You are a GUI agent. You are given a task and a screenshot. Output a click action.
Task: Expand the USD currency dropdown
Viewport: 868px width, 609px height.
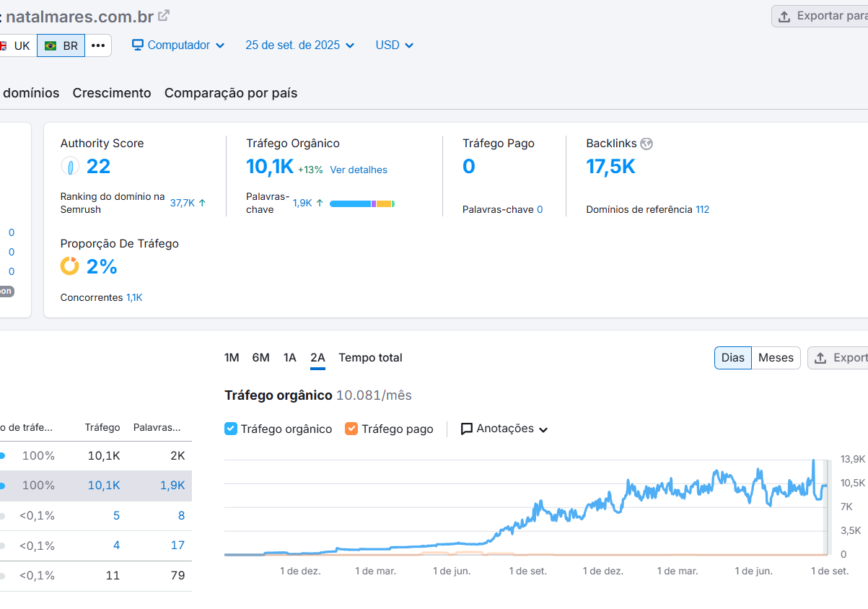point(394,45)
